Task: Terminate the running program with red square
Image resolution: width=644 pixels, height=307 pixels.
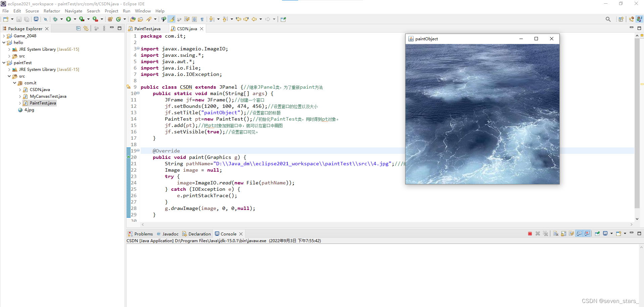Action: coord(530,233)
